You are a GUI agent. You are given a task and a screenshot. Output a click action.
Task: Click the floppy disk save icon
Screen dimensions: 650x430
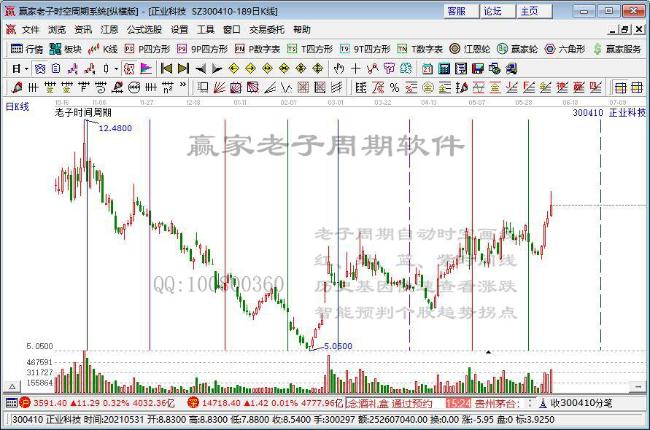click(x=478, y=68)
